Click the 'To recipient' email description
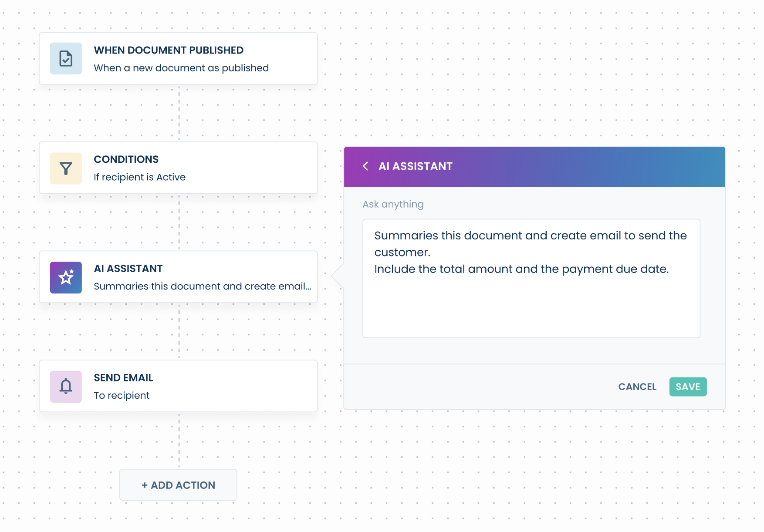This screenshot has width=764, height=532. click(122, 395)
